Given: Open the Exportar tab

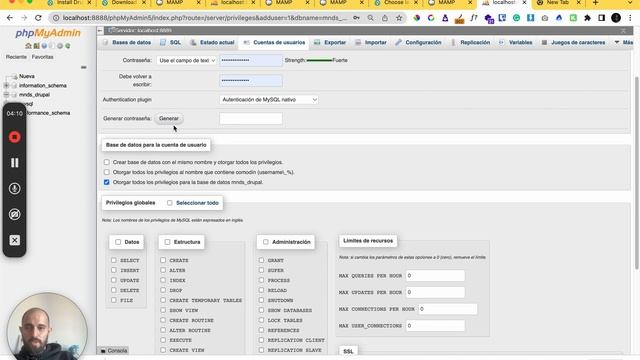Looking at the screenshot, I should click(x=330, y=42).
